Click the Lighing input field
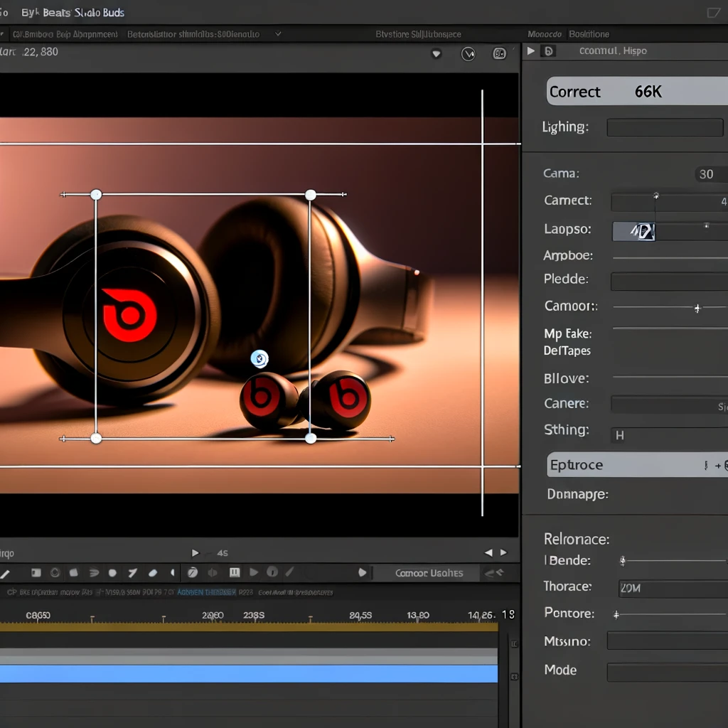 [665, 127]
